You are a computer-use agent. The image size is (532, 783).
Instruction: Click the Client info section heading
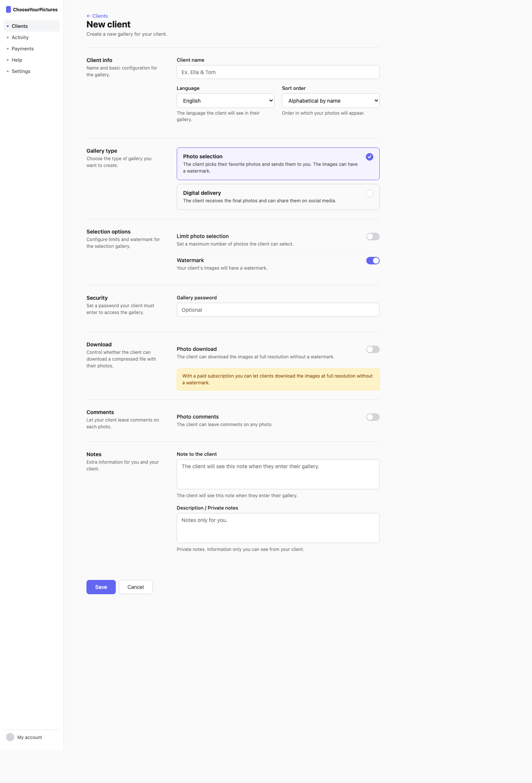(x=99, y=60)
